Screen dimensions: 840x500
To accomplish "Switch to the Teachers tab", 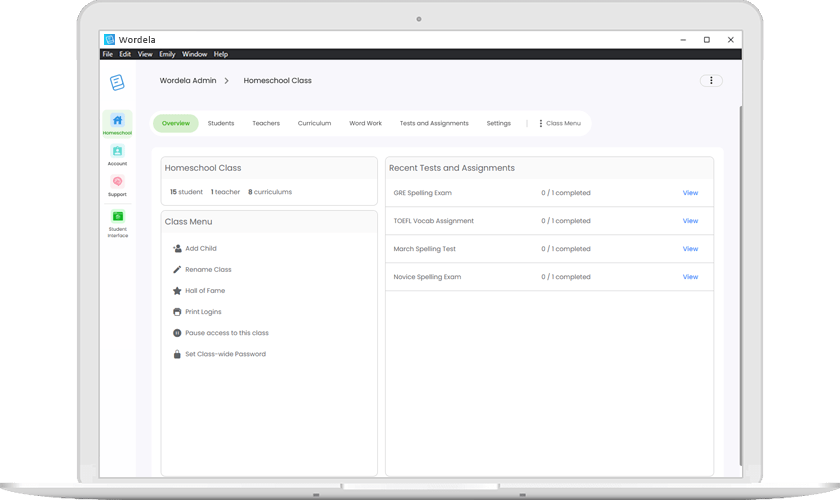I will 266,123.
